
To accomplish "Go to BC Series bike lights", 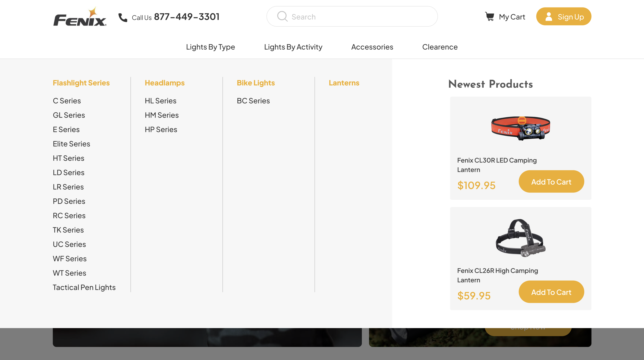I will (x=253, y=101).
